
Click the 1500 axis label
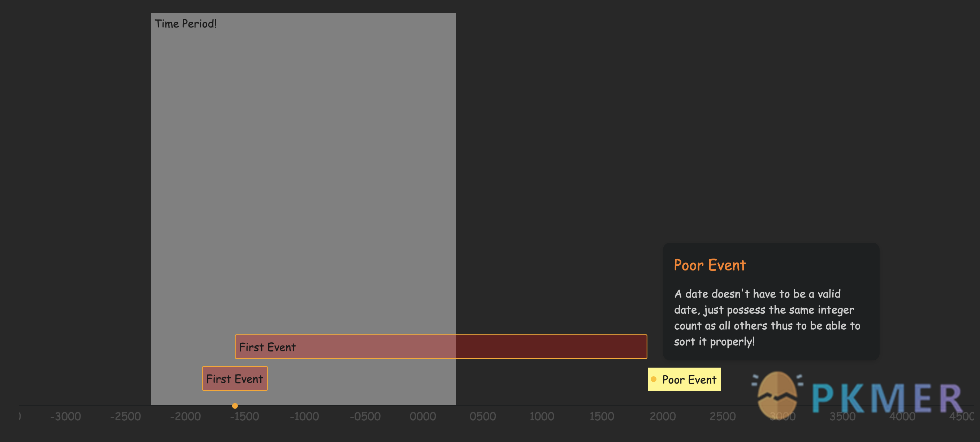coord(602,416)
